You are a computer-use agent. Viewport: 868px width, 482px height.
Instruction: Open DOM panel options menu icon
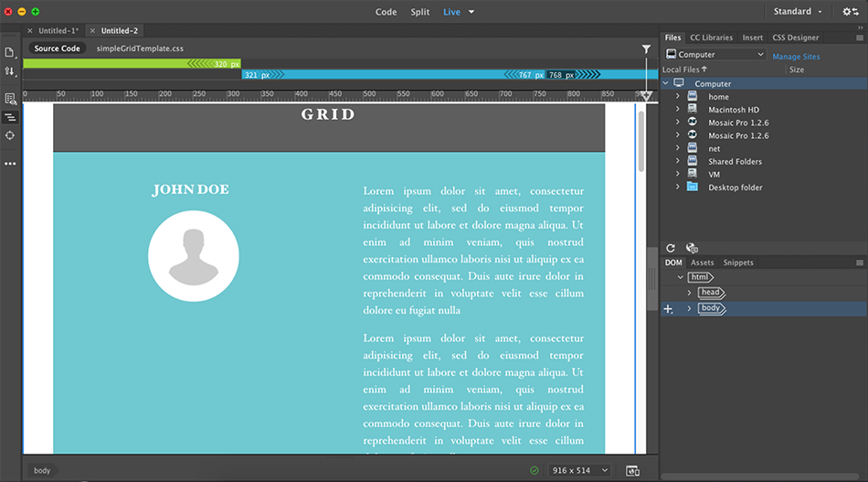(860, 262)
